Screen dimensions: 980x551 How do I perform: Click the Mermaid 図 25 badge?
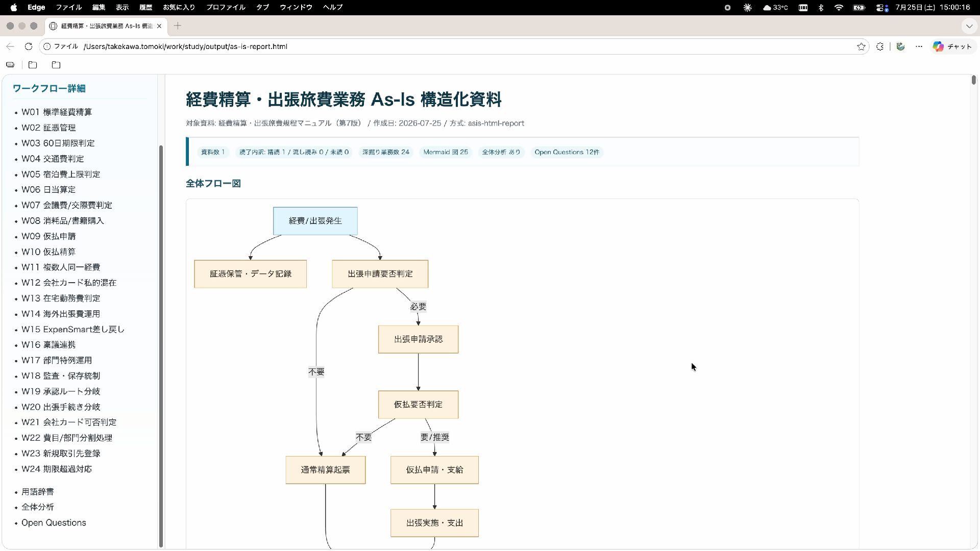(446, 152)
